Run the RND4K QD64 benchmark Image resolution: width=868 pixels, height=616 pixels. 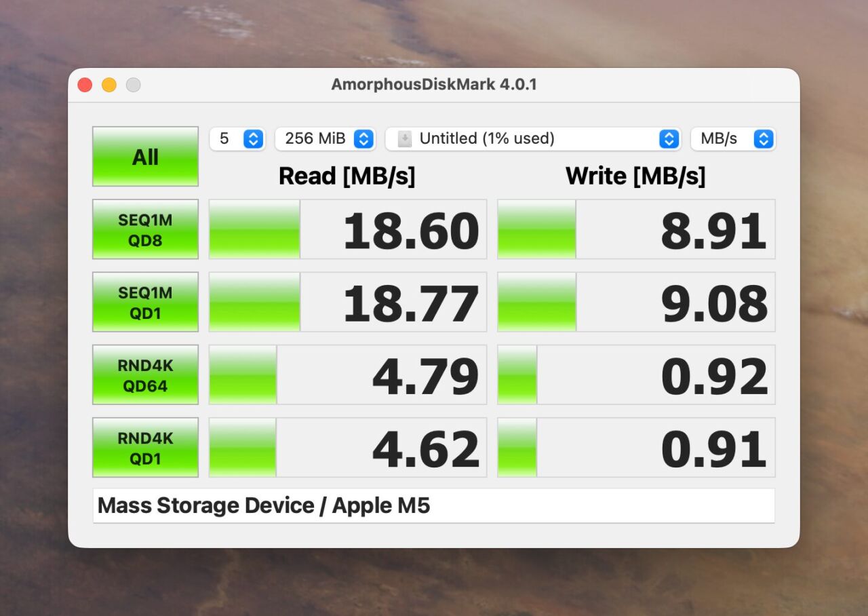[x=145, y=374]
